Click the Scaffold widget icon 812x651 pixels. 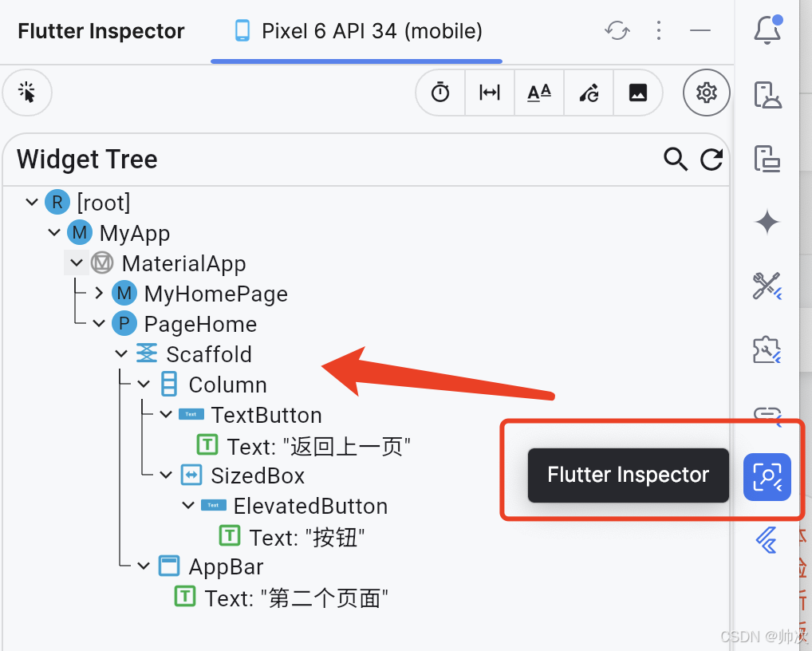click(147, 353)
